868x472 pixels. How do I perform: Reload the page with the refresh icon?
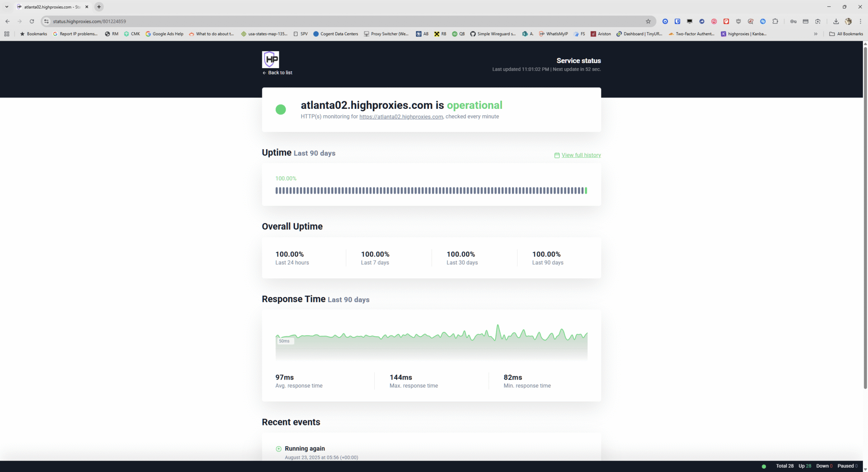[x=32, y=21]
